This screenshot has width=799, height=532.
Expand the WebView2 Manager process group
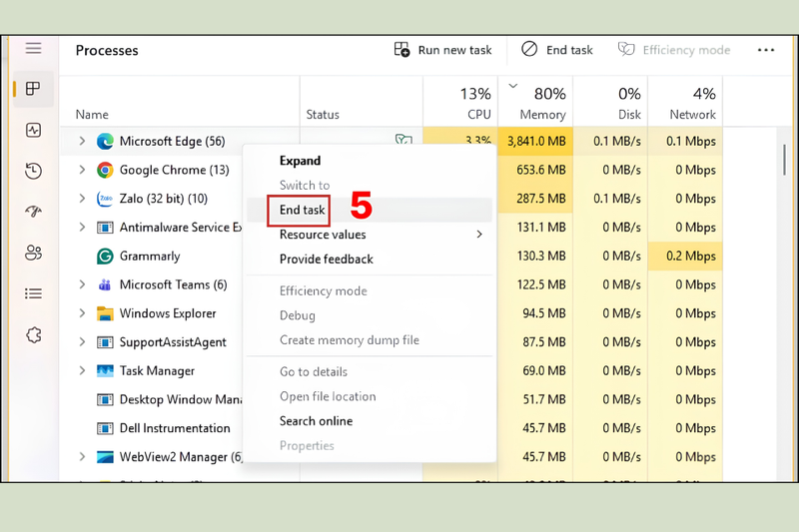pyautogui.click(x=82, y=457)
